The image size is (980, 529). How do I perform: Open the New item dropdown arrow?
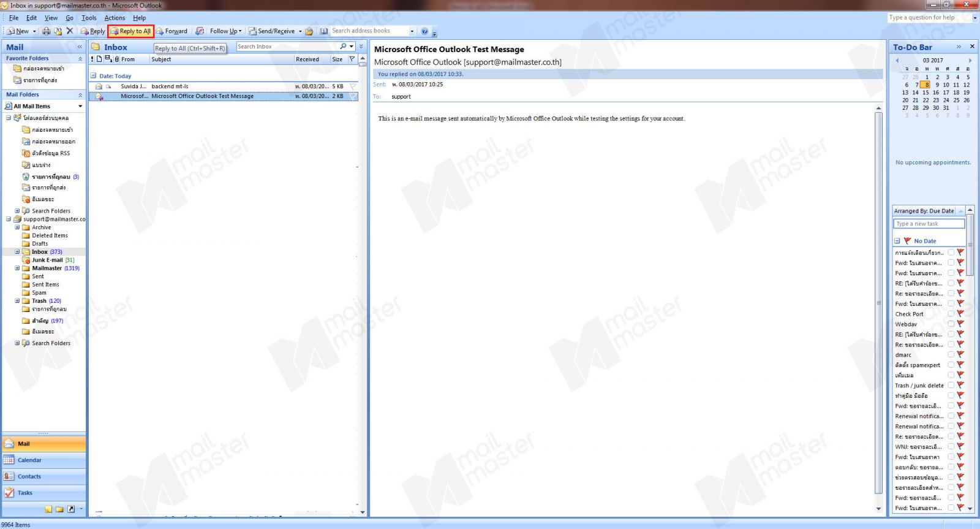tap(34, 31)
